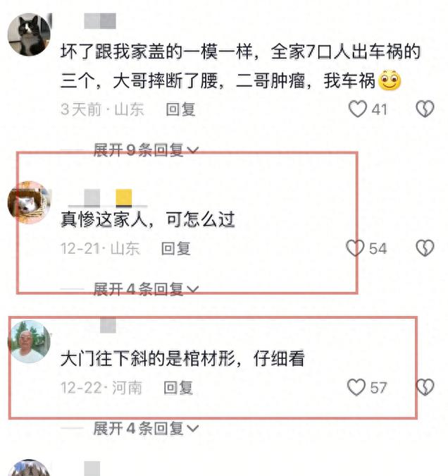The width and height of the screenshot is (448, 476).
Task: Open the white cat in basket avatar
Action: (29, 202)
